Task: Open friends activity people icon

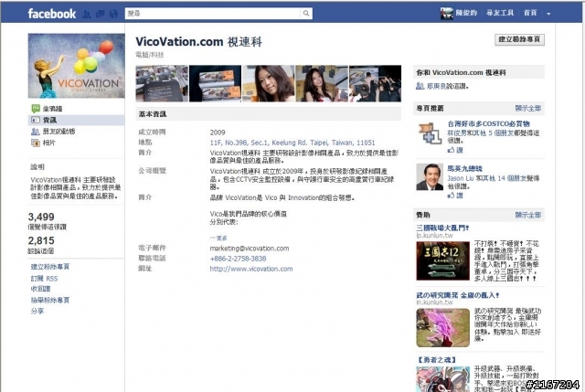Action: [x=35, y=132]
